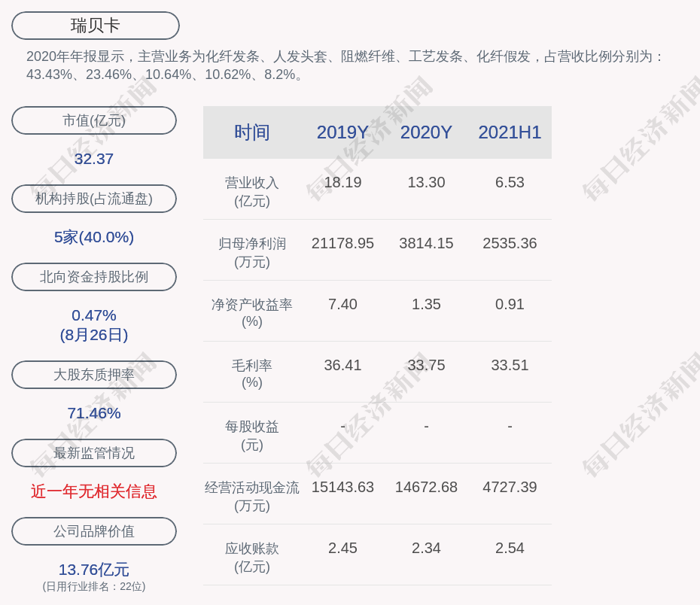
Task: Select gross margin value 33.75
Action: pyautogui.click(x=426, y=366)
